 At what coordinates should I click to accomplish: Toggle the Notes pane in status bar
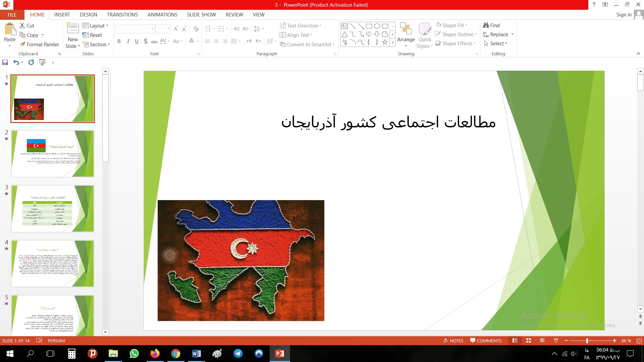coord(453,341)
